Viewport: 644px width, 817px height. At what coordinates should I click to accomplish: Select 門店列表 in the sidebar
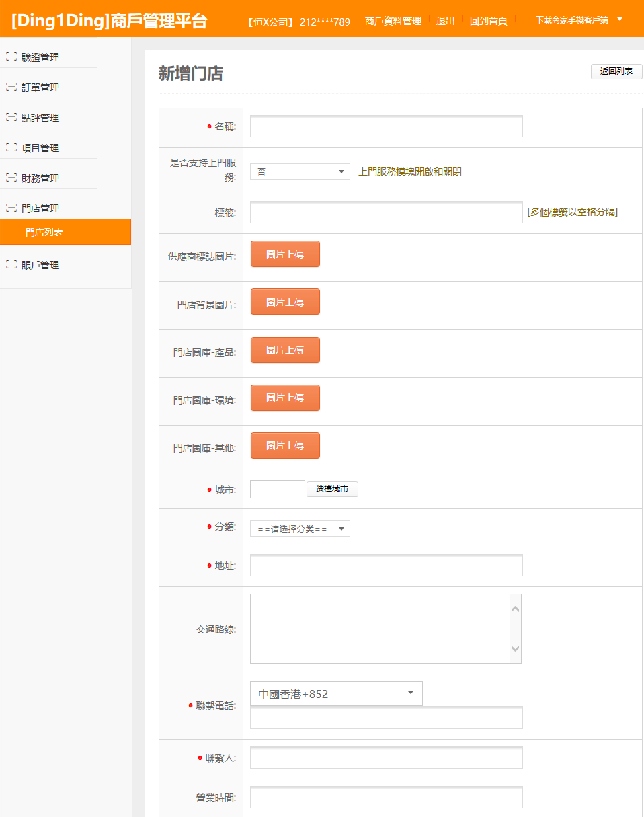coord(44,232)
